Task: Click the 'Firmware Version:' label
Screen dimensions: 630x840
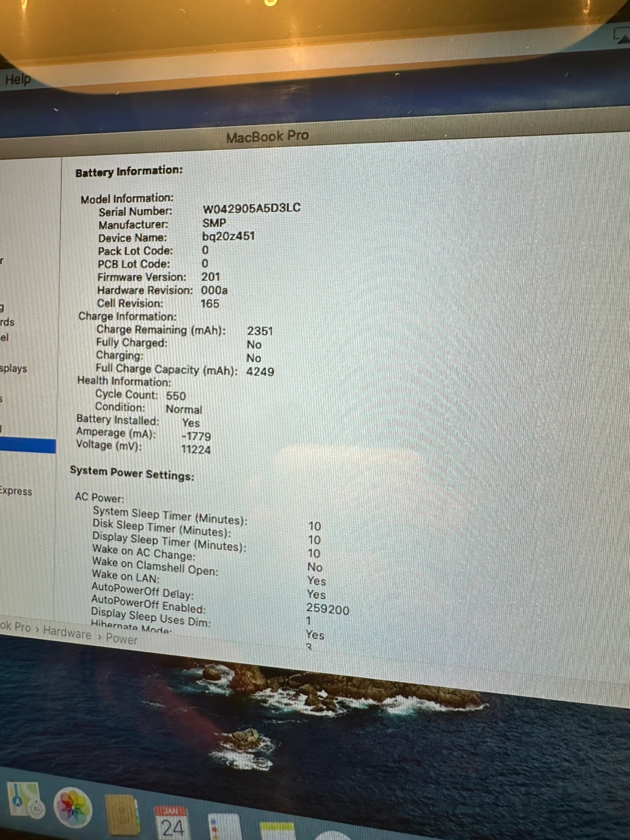Action: [142, 277]
